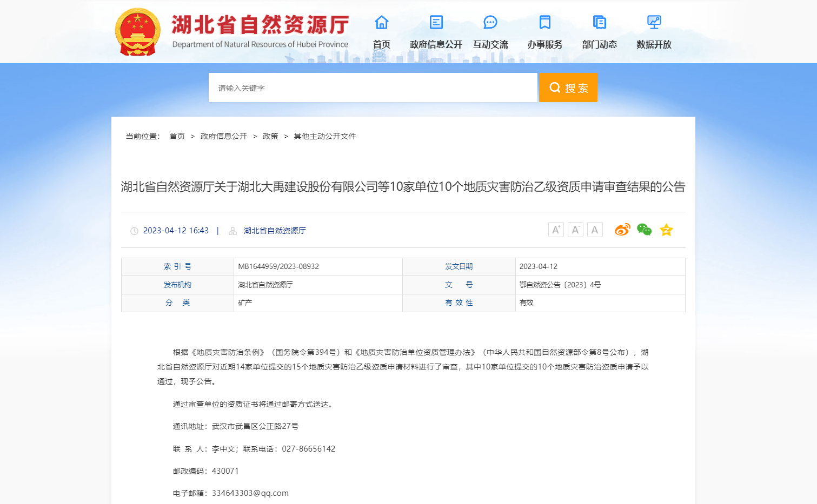The image size is (817, 504).
Task: Open the 数据开放 monitor icon
Action: (x=654, y=22)
